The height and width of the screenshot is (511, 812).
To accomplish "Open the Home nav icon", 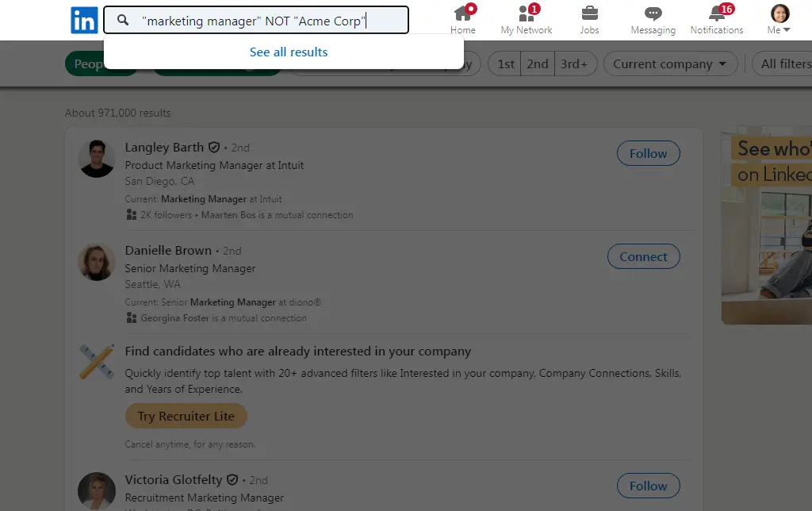I will coord(462,13).
